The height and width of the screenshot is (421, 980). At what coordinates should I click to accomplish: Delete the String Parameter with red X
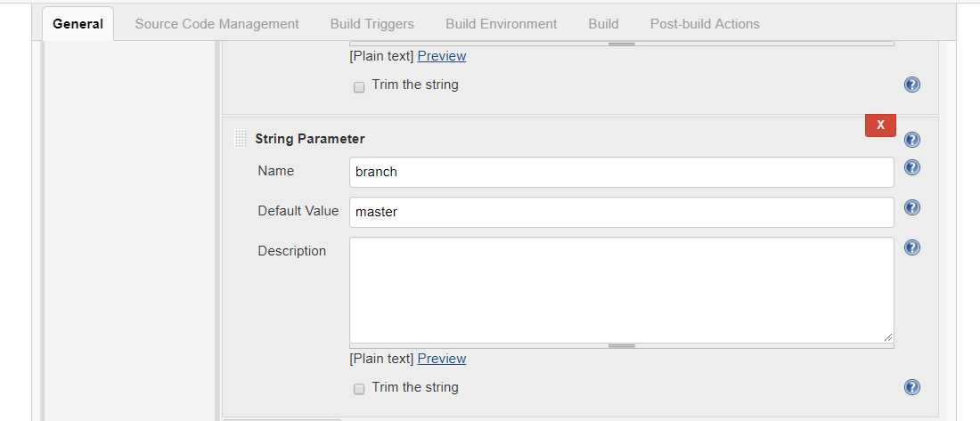pos(880,125)
